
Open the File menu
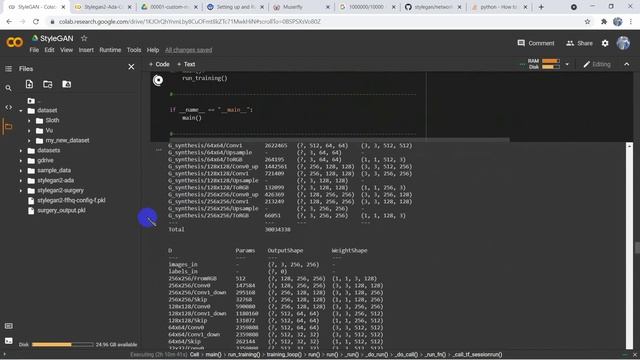point(34,50)
